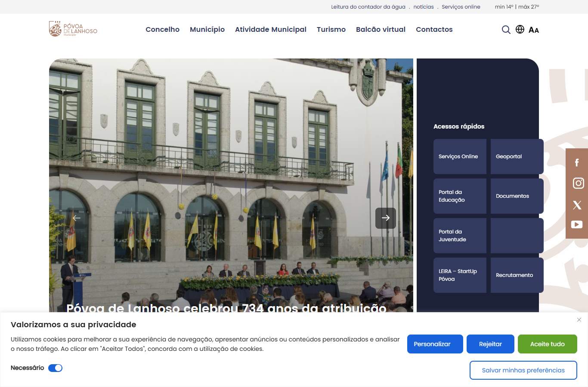588x387 pixels.
Task: Open the search magnifier icon
Action: pyautogui.click(x=506, y=30)
